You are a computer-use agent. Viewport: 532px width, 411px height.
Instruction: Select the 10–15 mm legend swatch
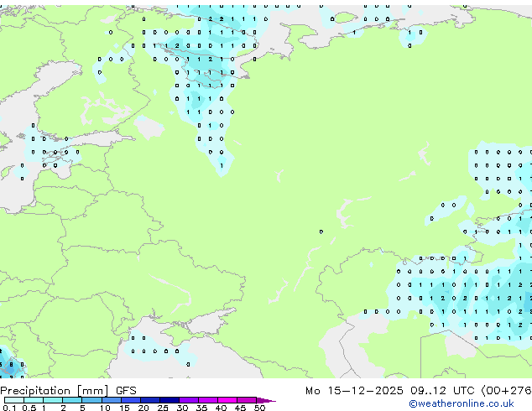coord(111,400)
